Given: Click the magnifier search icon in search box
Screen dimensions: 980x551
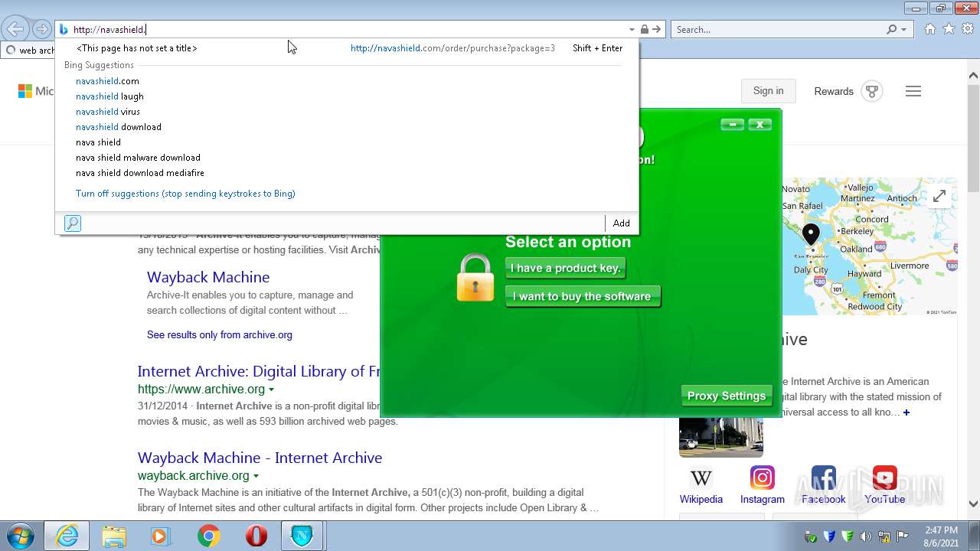Looking at the screenshot, I should tap(892, 30).
